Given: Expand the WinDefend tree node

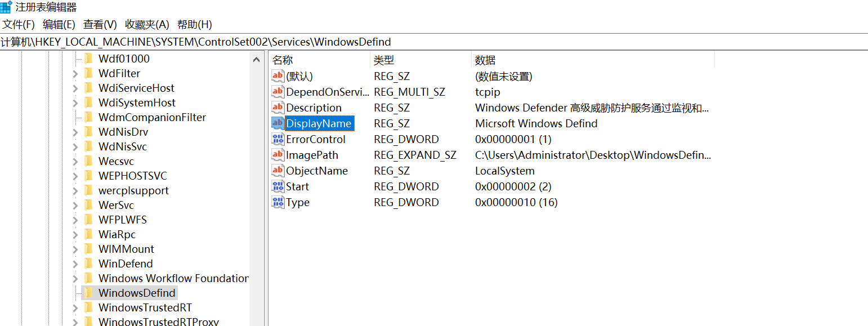Looking at the screenshot, I should pos(75,264).
